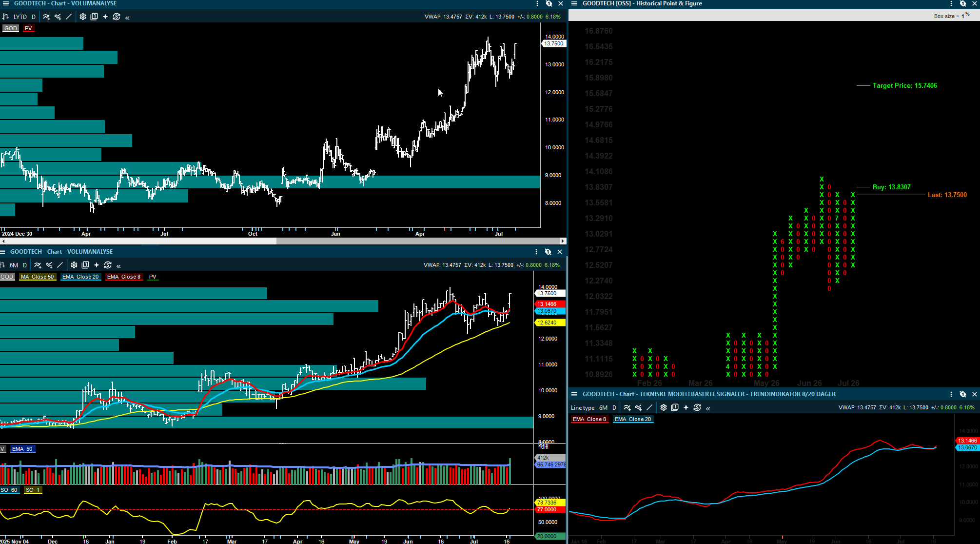Click the crosshair plus icon in top LYTD chart
The width and height of the screenshot is (980, 544).
pyautogui.click(x=105, y=17)
